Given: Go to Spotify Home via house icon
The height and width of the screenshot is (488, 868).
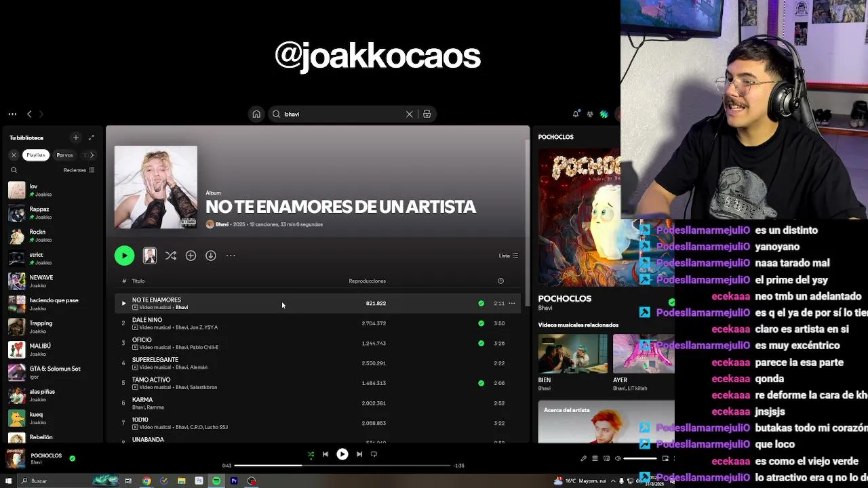Looking at the screenshot, I should pos(256,114).
